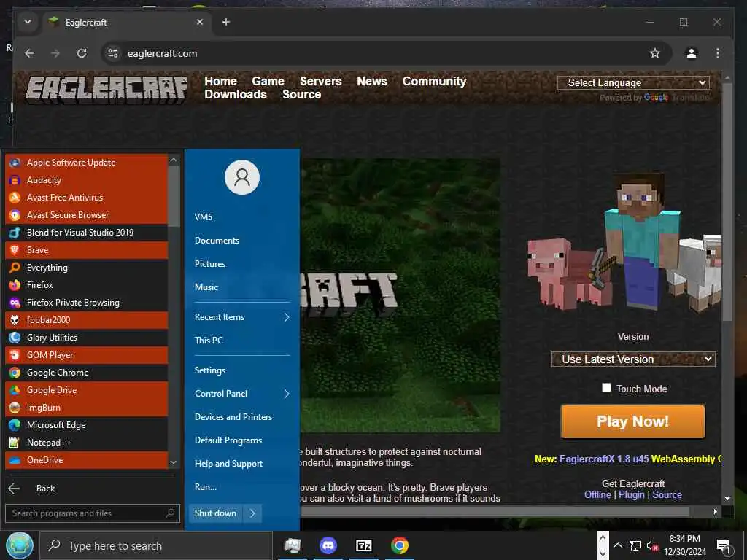Click the program list scrollbar down arrow
The width and height of the screenshot is (747, 560).
174,462
